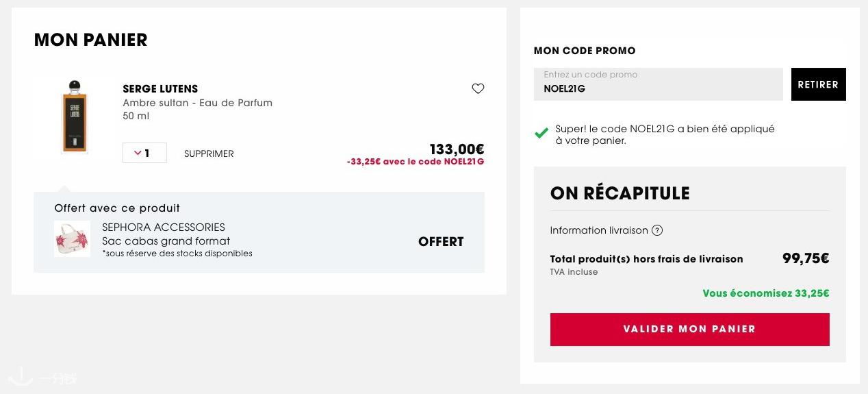
Task: Open the quantity dropdown chevron
Action: point(138,153)
